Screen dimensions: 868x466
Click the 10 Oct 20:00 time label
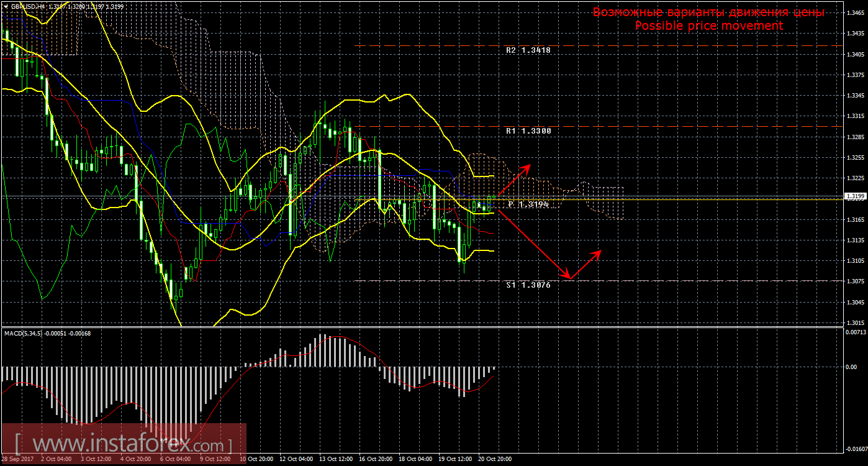256,459
